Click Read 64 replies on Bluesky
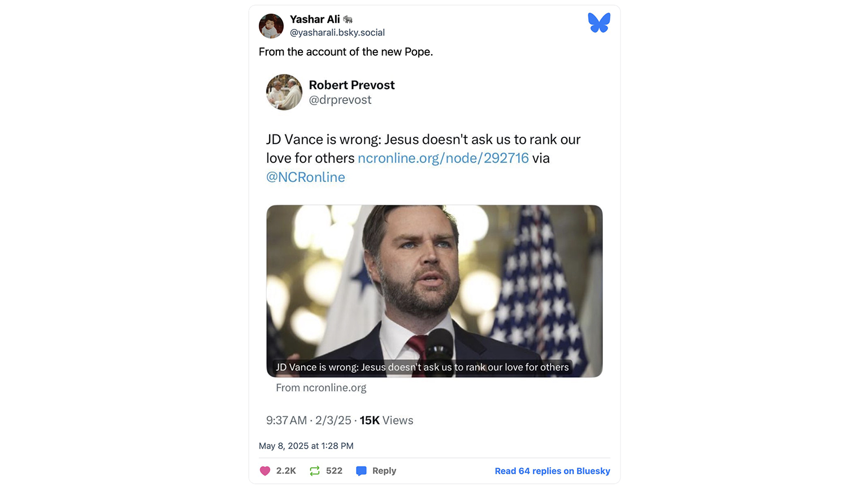The image size is (868, 488). (552, 471)
